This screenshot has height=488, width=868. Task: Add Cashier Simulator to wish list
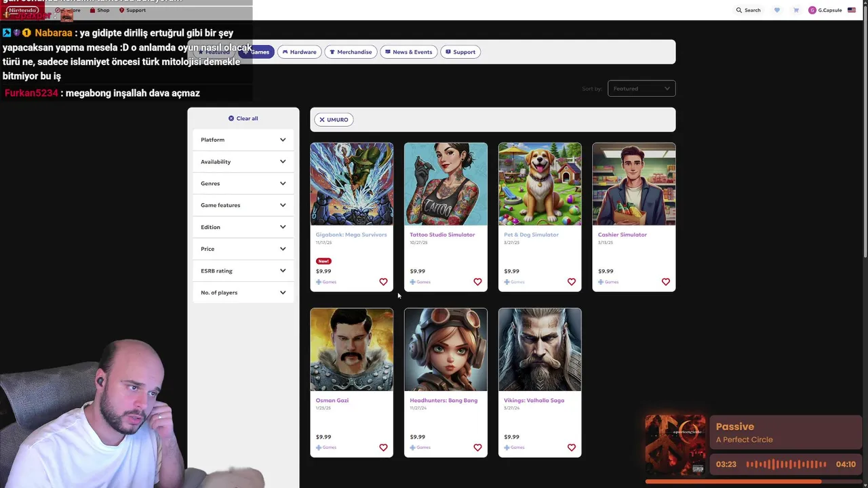[x=666, y=282]
